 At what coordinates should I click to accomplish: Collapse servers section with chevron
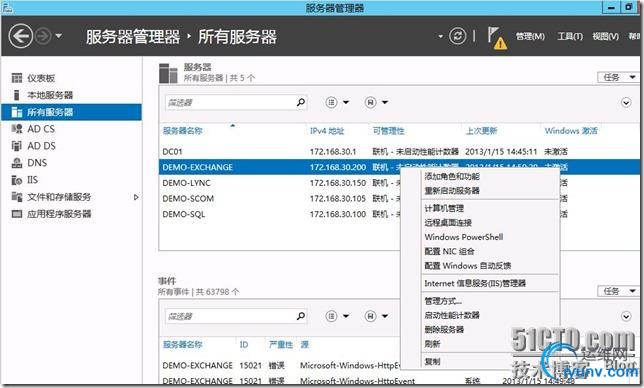coord(626,103)
